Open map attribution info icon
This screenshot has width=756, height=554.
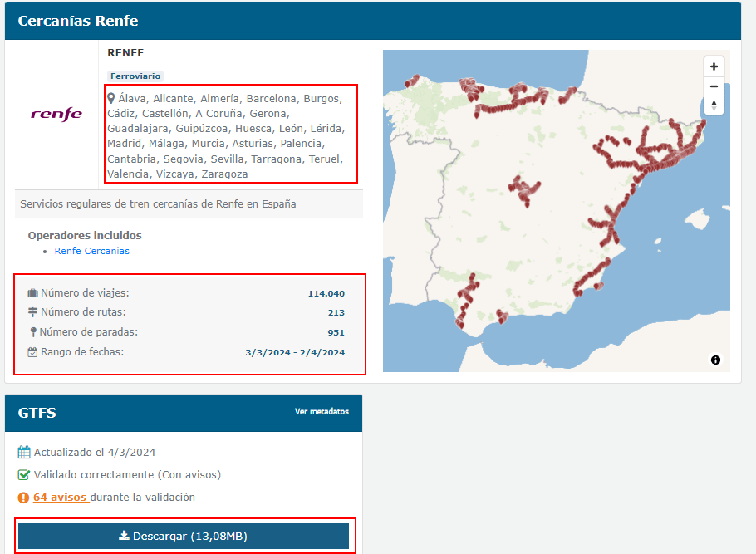(x=715, y=360)
